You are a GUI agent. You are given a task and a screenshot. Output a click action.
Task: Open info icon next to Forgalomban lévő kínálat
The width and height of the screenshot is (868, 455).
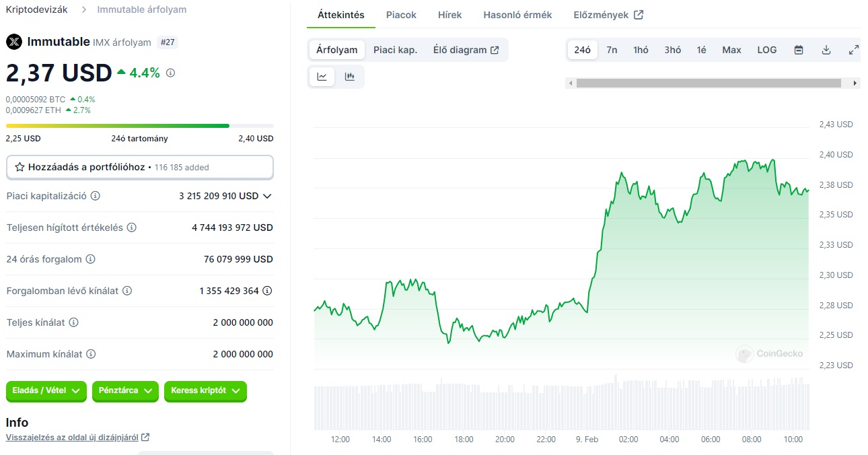coord(127,291)
